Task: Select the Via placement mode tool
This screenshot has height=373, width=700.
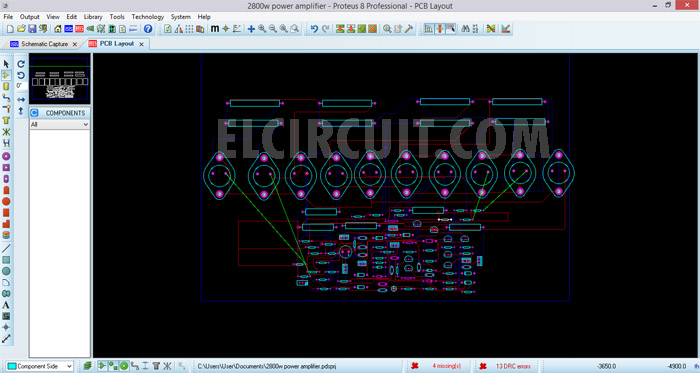Action: 6,109
